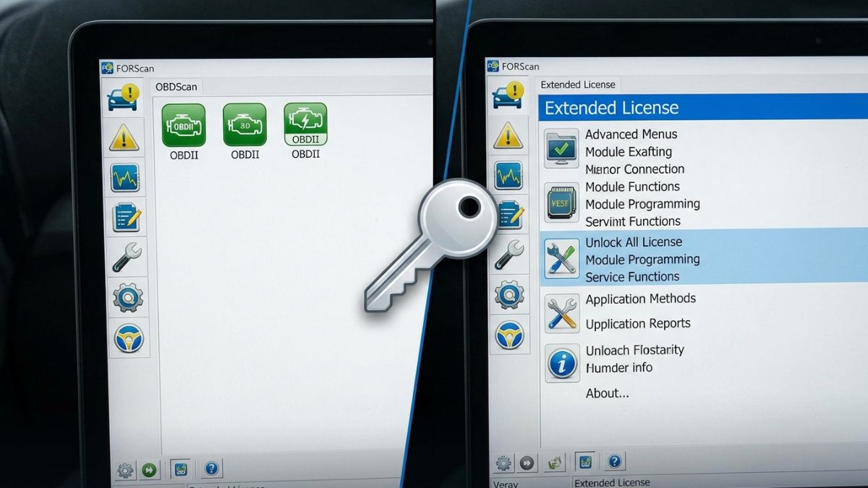Select the Module Exafting entry
Screen dimensions: 868x488
[x=629, y=152]
